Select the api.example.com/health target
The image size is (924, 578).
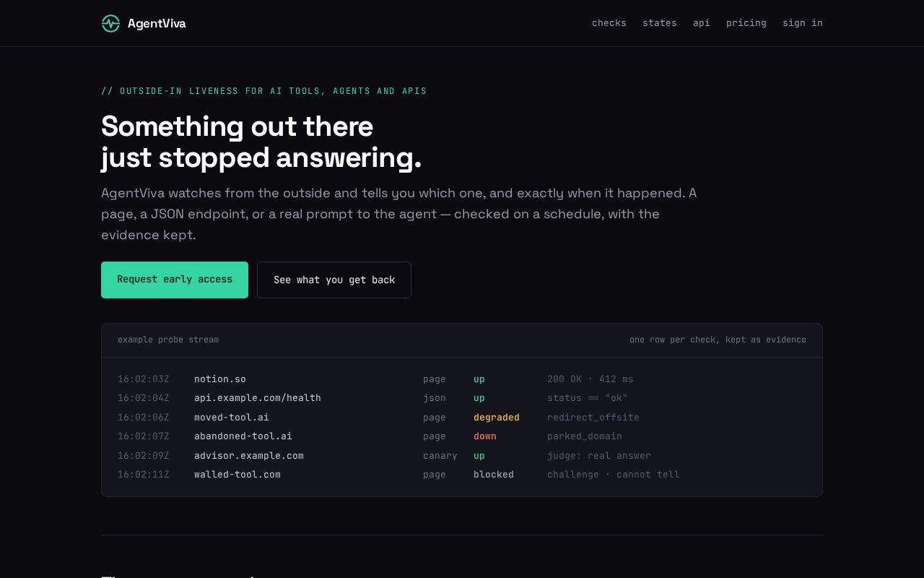258,398
